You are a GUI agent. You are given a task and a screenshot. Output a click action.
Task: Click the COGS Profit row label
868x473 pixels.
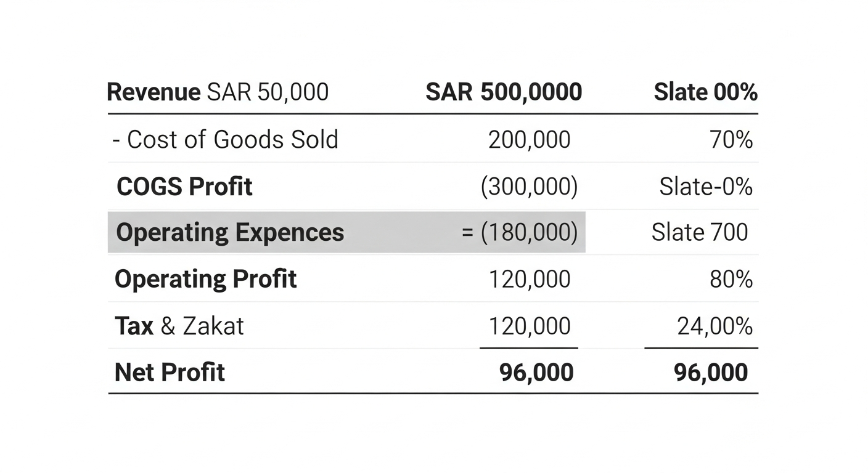(x=184, y=186)
